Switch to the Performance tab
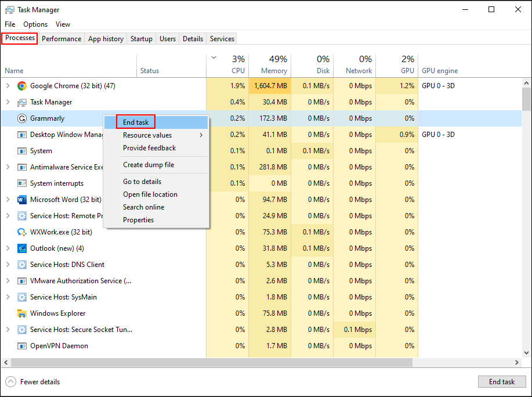The height and width of the screenshot is (397, 532). (x=61, y=38)
